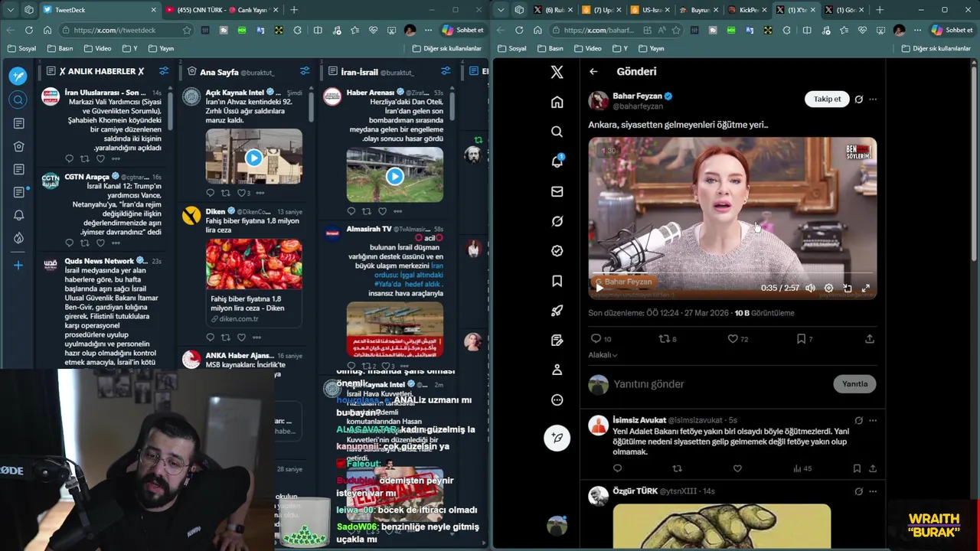Open tab search chevron in left browser
This screenshot has width=980, height=551.
click(x=11, y=10)
